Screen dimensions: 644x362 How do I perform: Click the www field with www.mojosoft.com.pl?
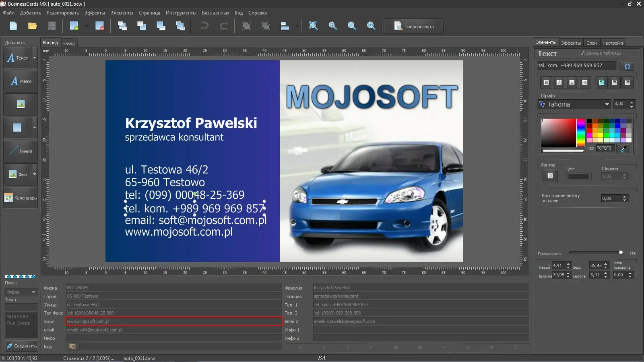tap(174, 321)
